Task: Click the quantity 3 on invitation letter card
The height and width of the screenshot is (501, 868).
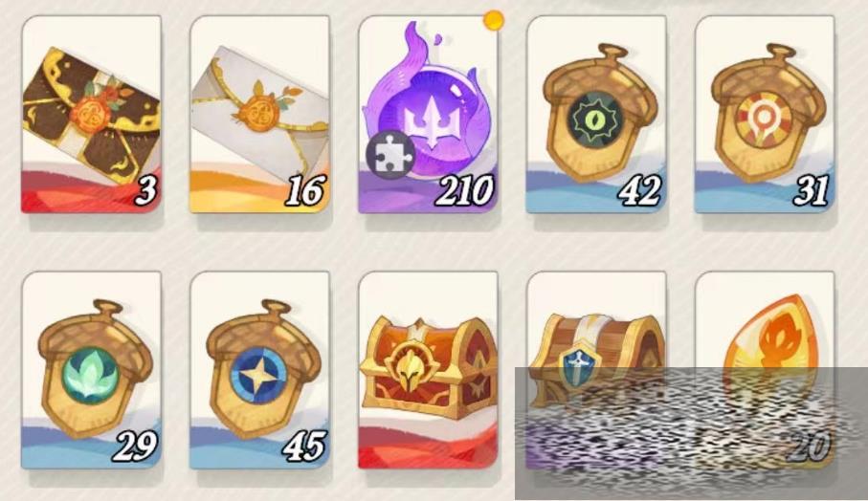Action: 146,190
